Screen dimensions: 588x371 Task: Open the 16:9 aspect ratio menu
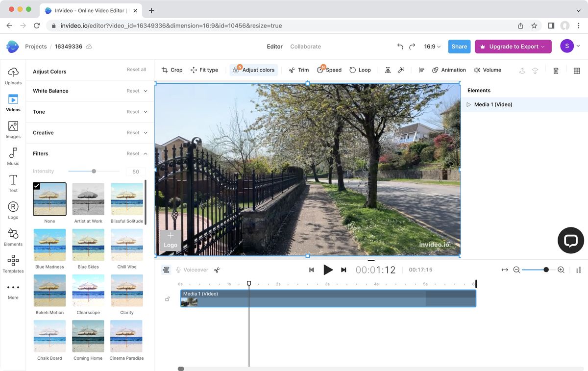pyautogui.click(x=431, y=47)
